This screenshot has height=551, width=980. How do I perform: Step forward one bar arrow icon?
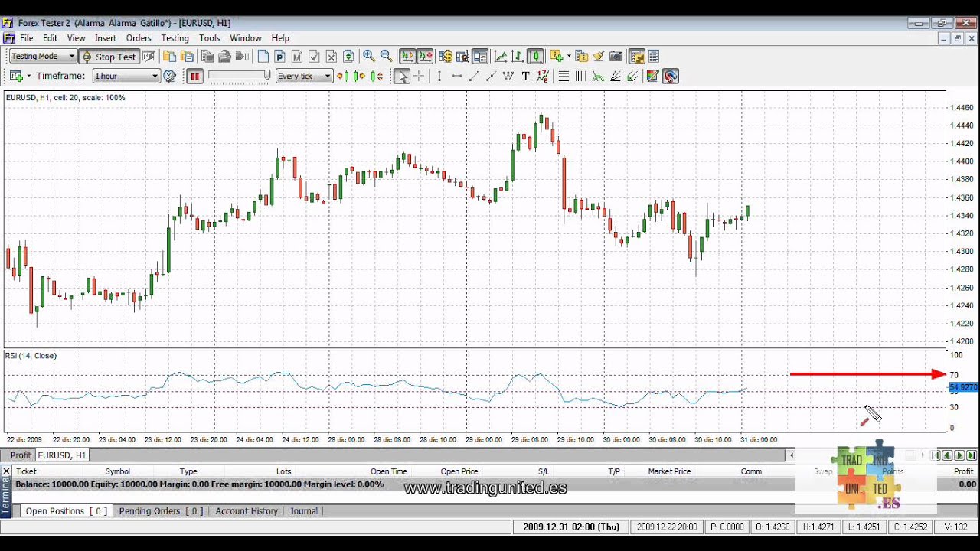(359, 76)
